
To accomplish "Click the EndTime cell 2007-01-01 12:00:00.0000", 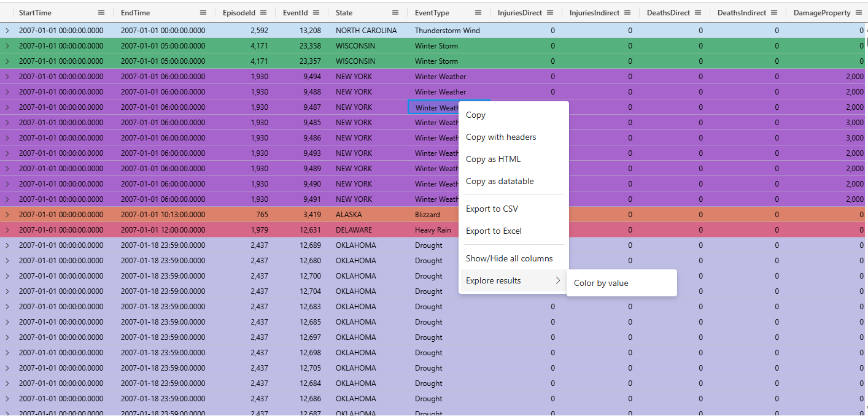I will pyautogui.click(x=165, y=230).
